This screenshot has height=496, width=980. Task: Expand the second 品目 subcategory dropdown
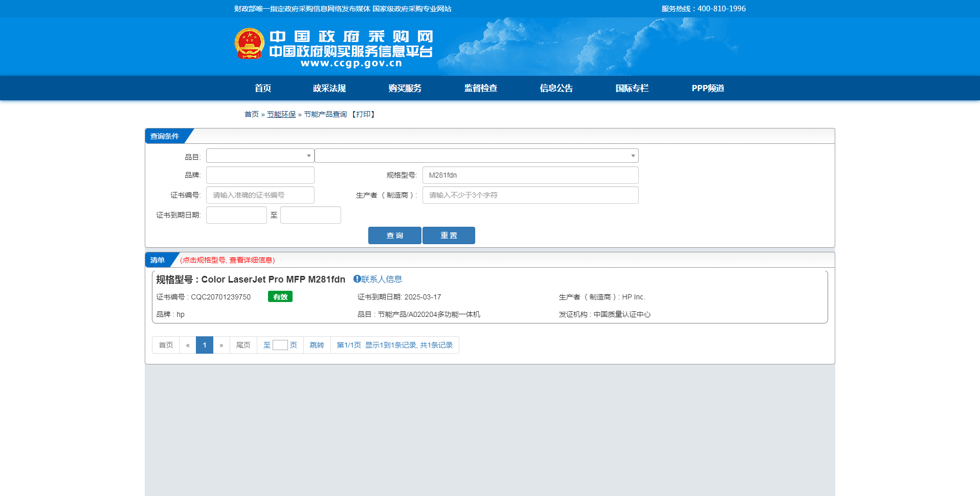476,156
